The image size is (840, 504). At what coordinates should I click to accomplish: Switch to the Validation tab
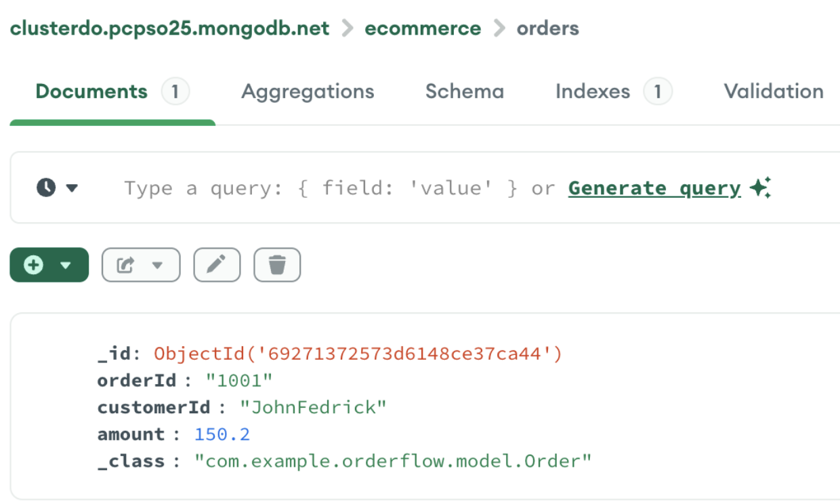[774, 91]
